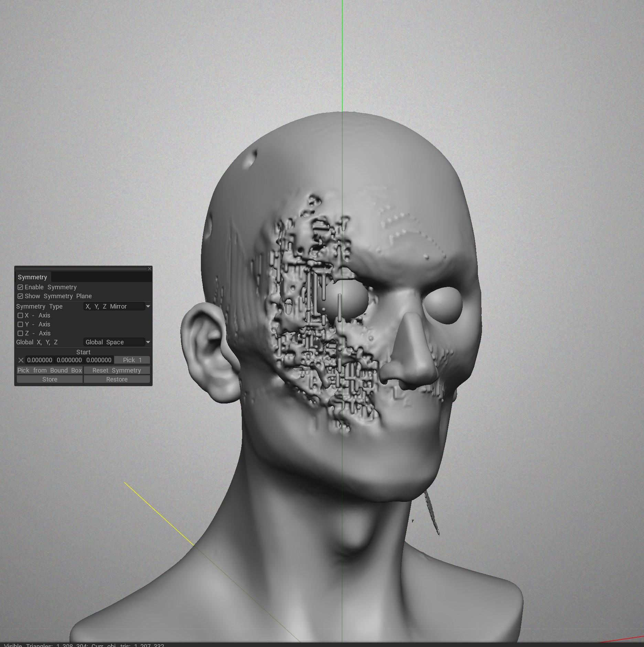Check the Y - Axis box
This screenshot has width=644, height=647.
point(20,324)
